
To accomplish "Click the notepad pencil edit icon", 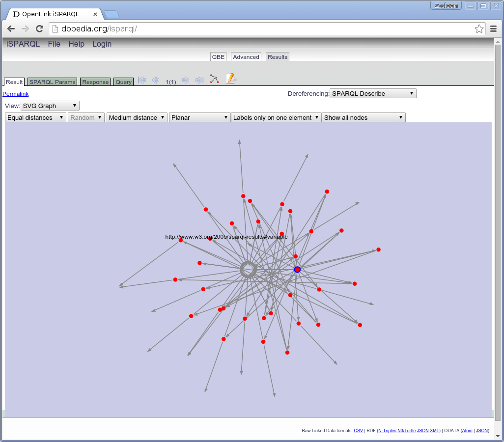I will pos(230,79).
